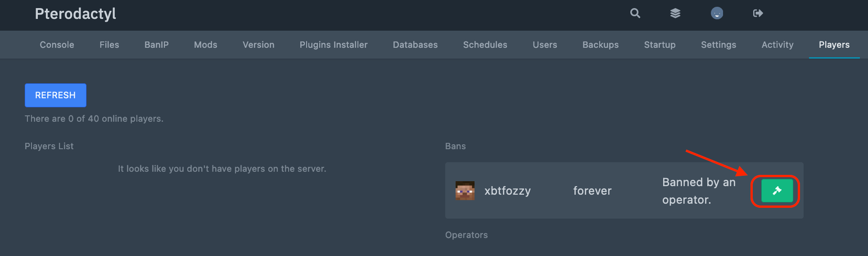Screen dimensions: 868x256
Task: Open the servers layers icon
Action: pos(675,14)
